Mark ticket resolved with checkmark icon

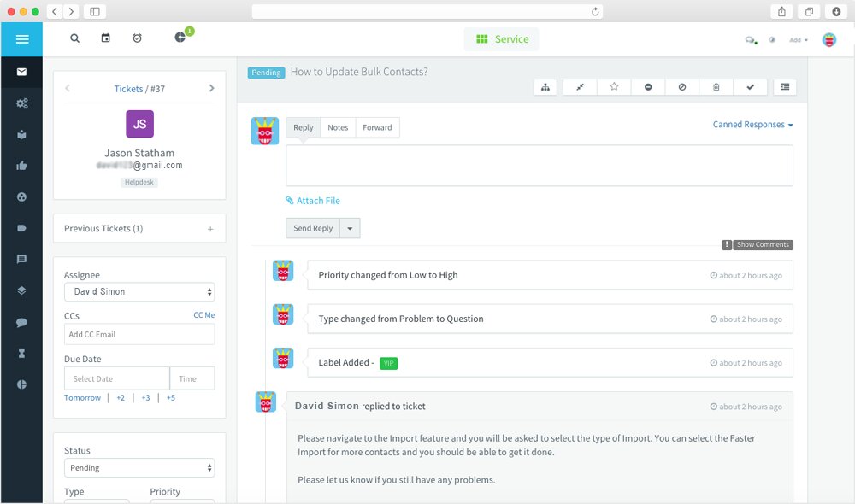[751, 87]
